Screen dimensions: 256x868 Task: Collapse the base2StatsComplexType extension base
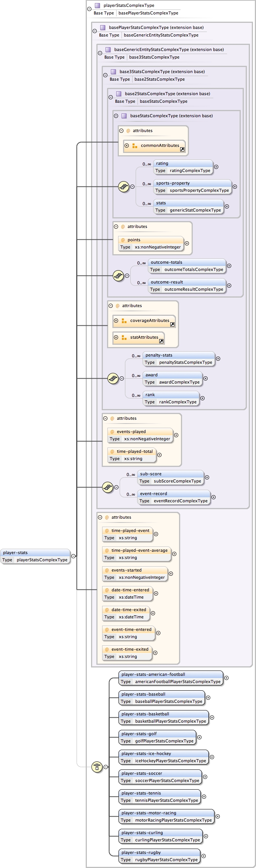(111, 97)
